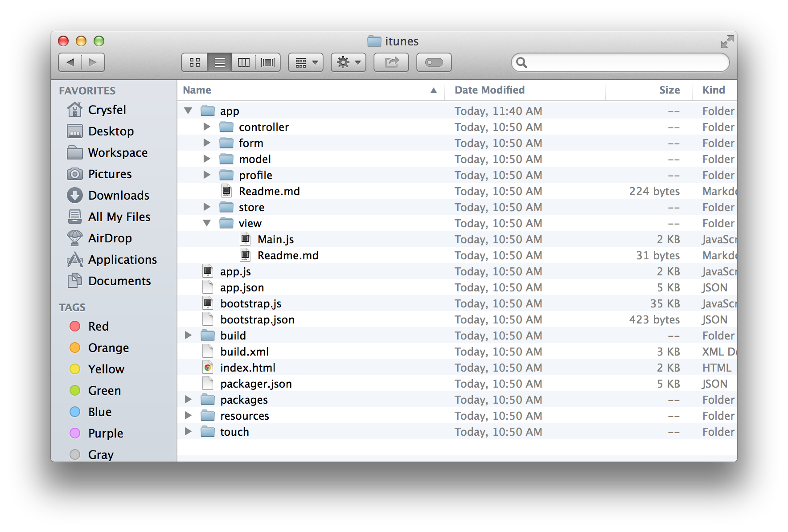
Task: Expand the profile folder
Action: [207, 175]
